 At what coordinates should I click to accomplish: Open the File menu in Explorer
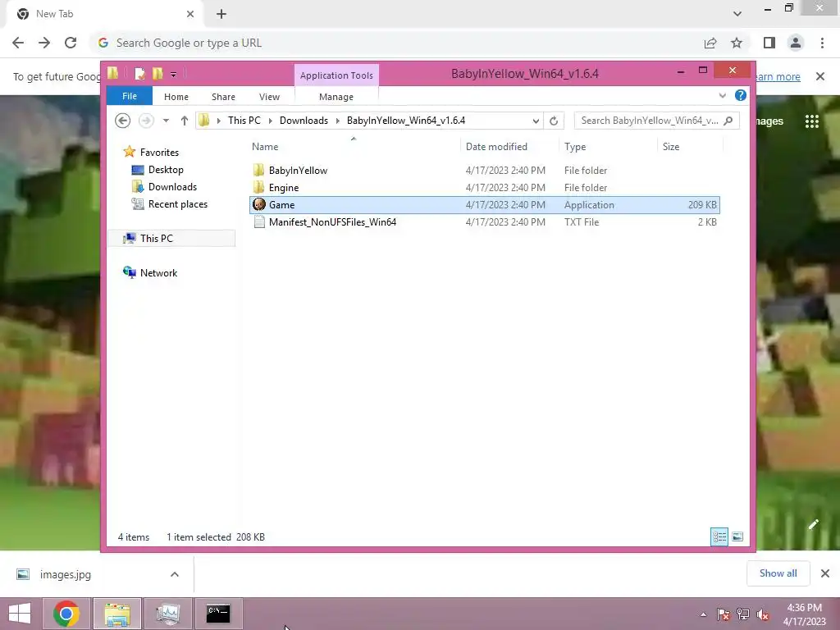pyautogui.click(x=129, y=96)
